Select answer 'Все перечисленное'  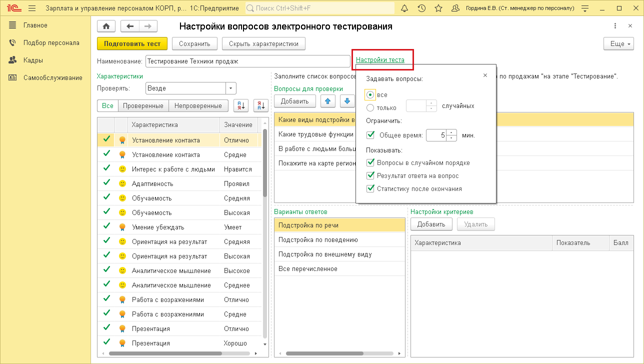click(x=339, y=269)
